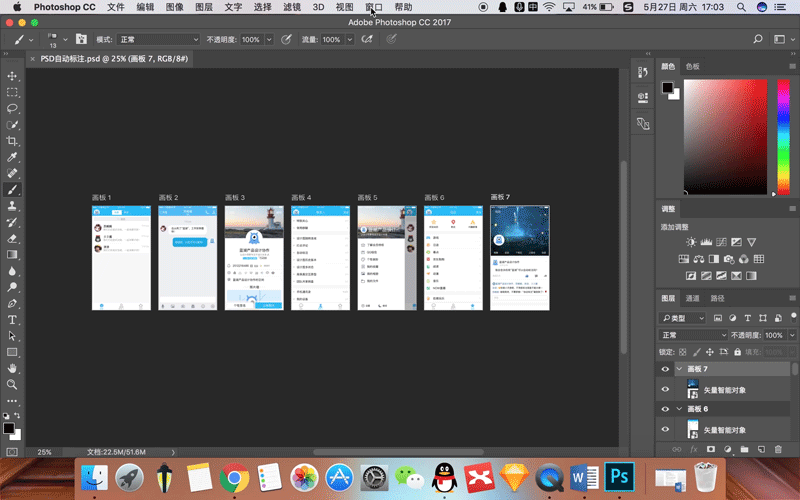Toggle layer filtering switch
Viewport: 800px width, 500px height.
click(x=793, y=317)
